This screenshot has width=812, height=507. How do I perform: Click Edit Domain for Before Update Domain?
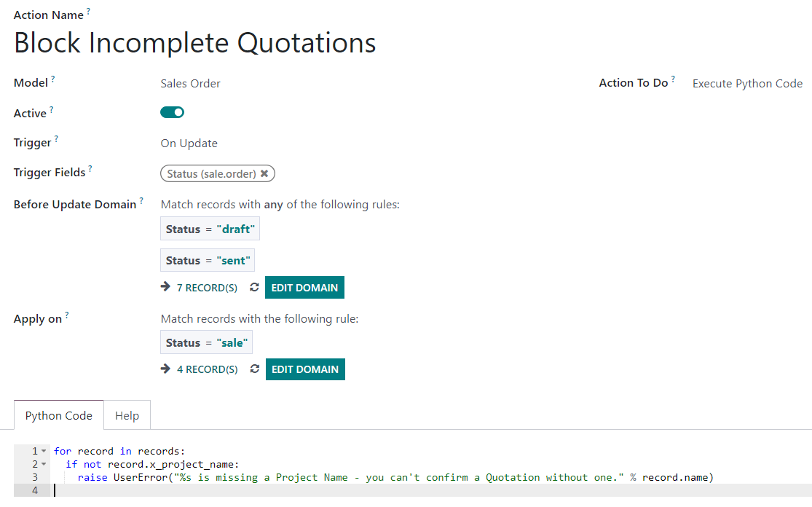(x=304, y=288)
